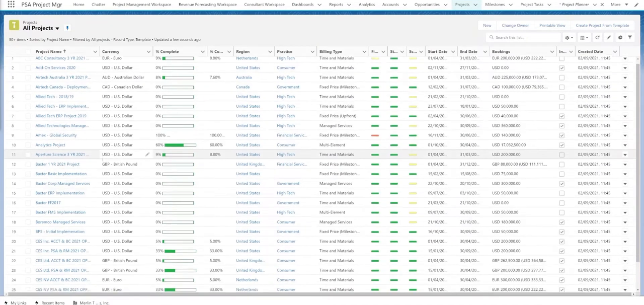Image resolution: width=644 pixels, height=305 pixels.
Task: Click 'USD 17,032,500.00' bookings cell
Action: pyautogui.click(x=509, y=145)
